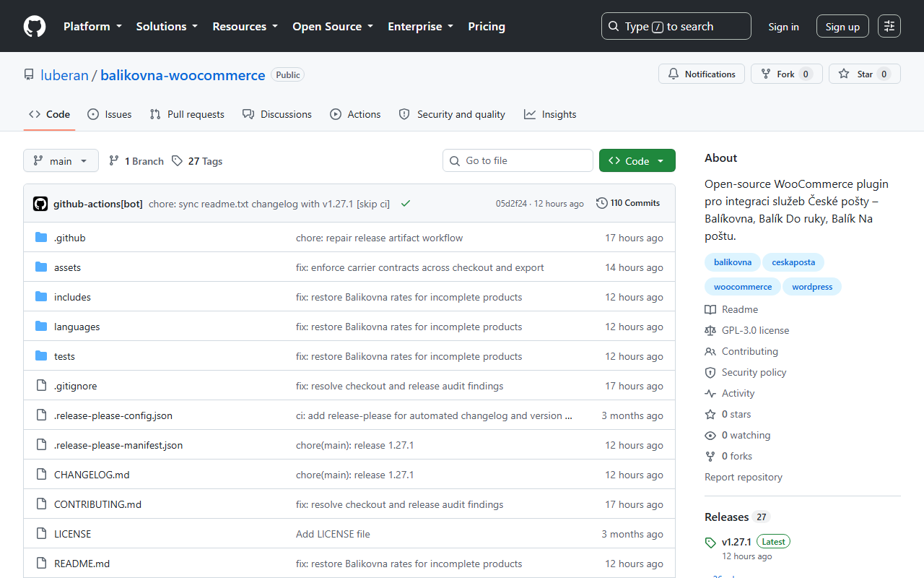This screenshot has height=578, width=924.
Task: Open the languages folder
Action: [x=77, y=327]
